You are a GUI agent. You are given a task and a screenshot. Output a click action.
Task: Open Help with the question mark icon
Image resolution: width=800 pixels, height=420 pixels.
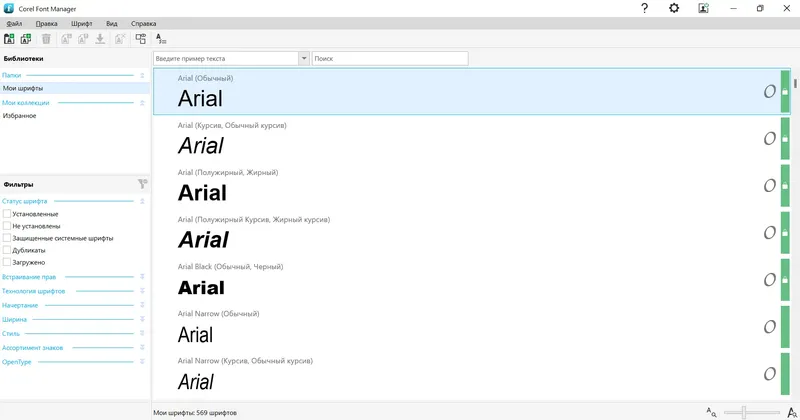coord(644,8)
